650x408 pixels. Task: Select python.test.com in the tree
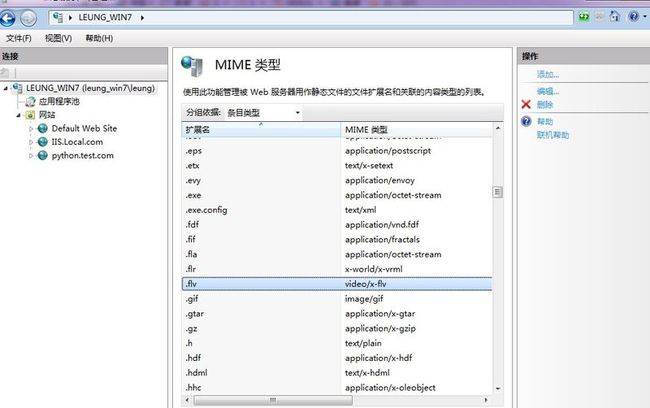[82, 155]
